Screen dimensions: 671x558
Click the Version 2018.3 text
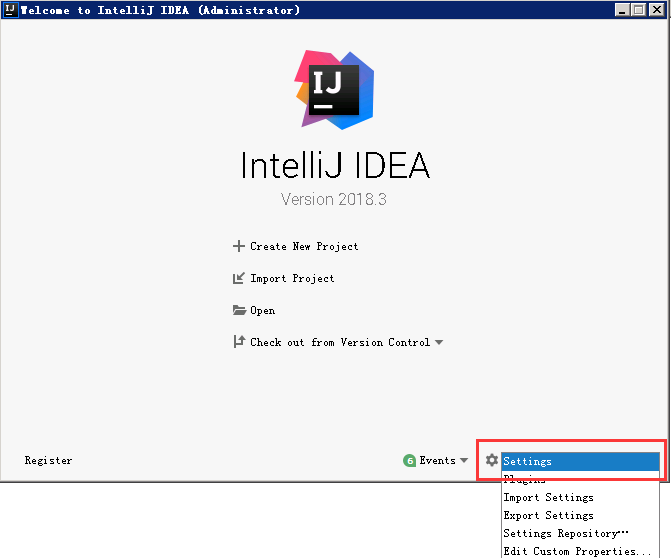pyautogui.click(x=334, y=199)
